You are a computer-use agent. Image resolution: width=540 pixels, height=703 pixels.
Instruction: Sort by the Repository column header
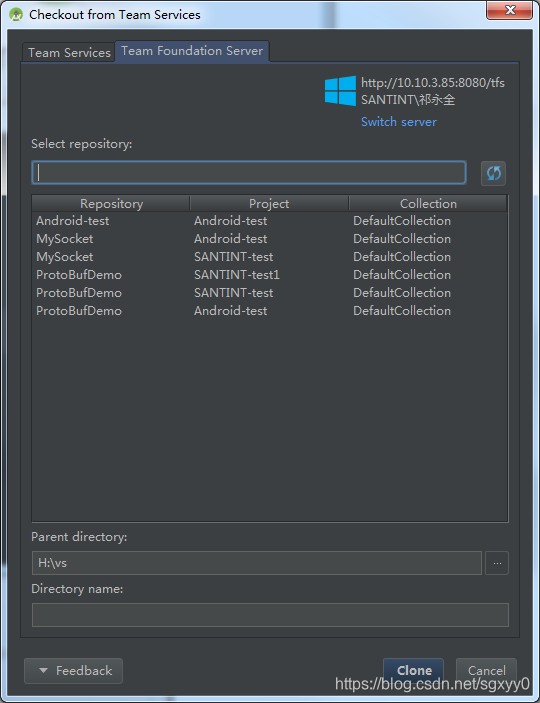coord(111,204)
